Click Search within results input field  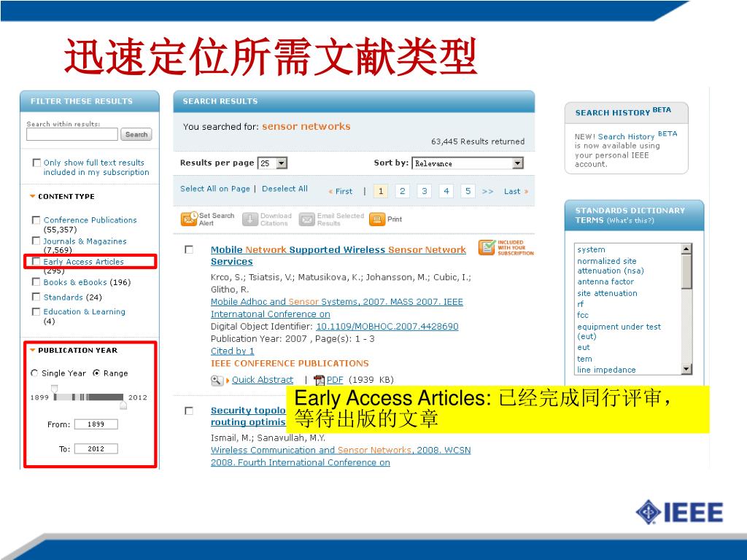(x=72, y=135)
